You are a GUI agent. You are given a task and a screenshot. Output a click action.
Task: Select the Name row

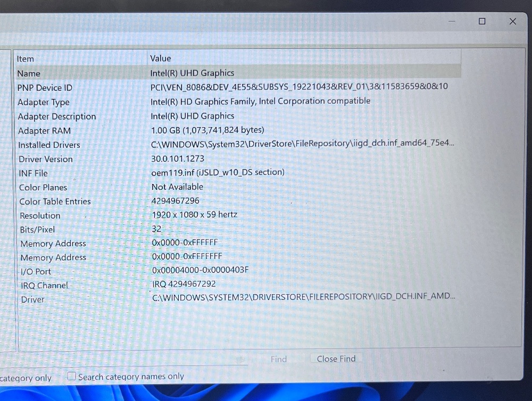point(238,73)
